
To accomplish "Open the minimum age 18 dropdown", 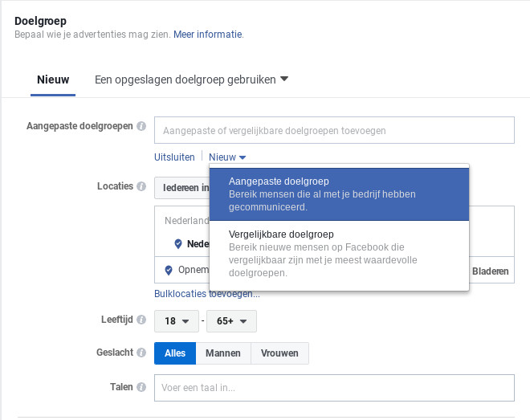I will 177,321.
